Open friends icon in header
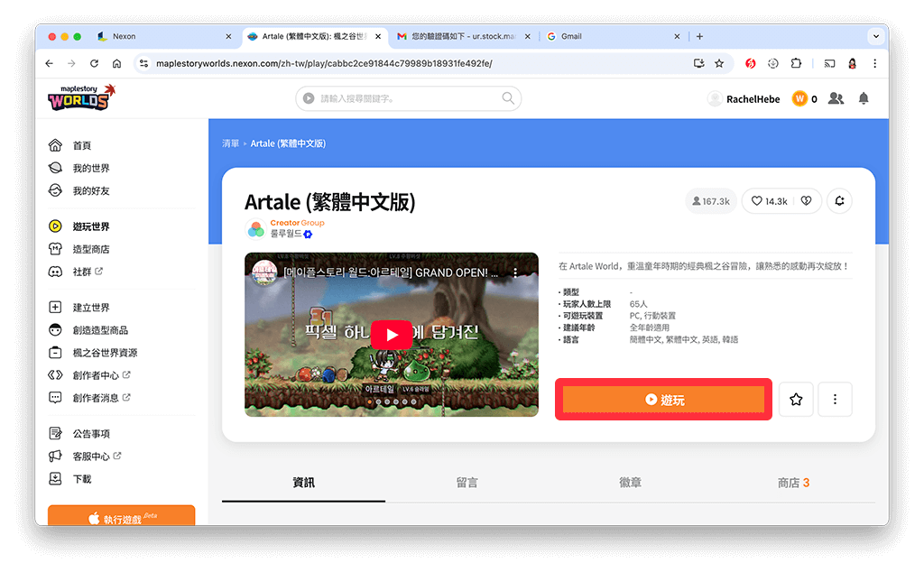 [x=836, y=98]
